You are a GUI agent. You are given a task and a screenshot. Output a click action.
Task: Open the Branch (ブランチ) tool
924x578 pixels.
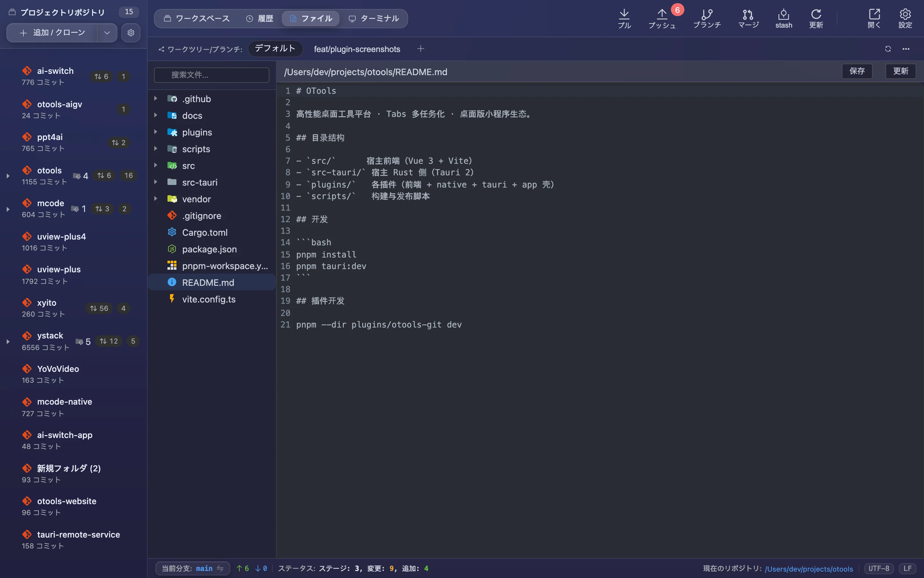coord(707,18)
